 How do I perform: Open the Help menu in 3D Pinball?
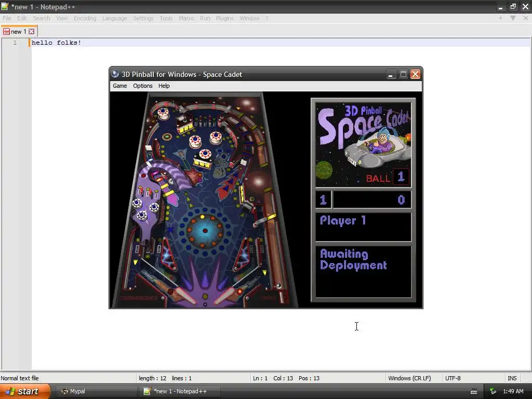coord(164,86)
